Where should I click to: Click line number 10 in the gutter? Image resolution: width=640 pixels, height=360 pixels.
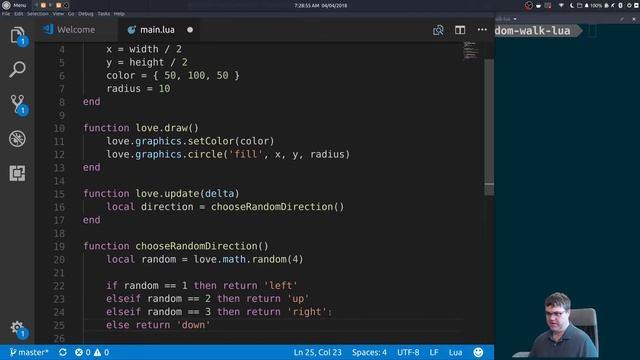click(59, 128)
